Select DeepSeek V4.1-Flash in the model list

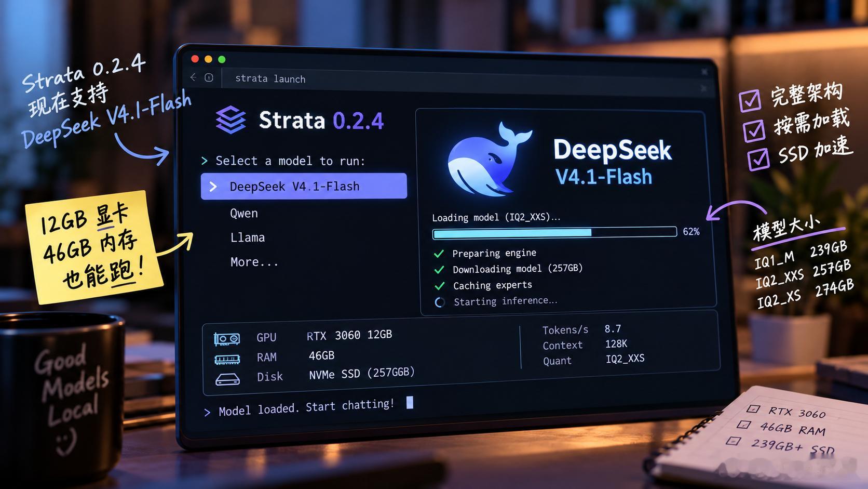304,186
